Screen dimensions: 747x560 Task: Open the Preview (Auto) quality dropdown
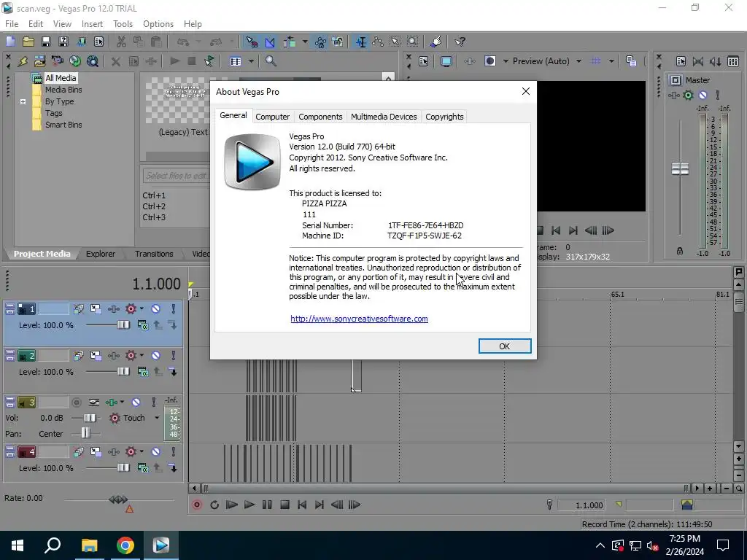[x=578, y=61]
